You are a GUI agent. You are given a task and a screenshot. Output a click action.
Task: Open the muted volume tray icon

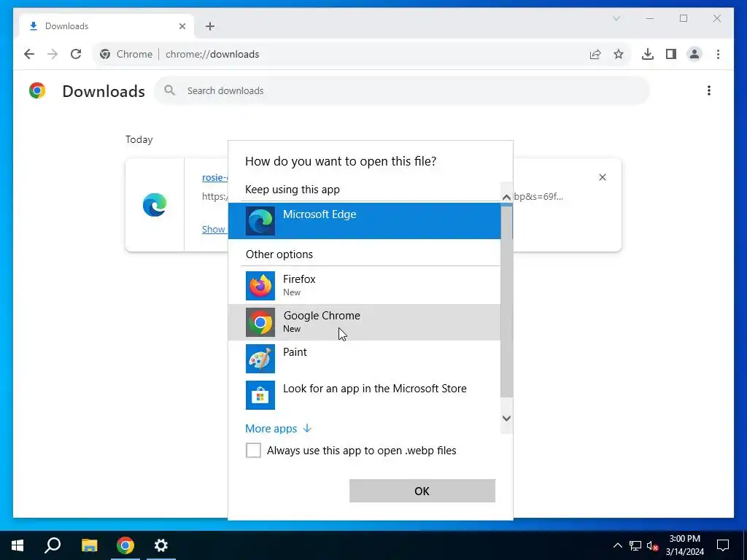[653, 545]
